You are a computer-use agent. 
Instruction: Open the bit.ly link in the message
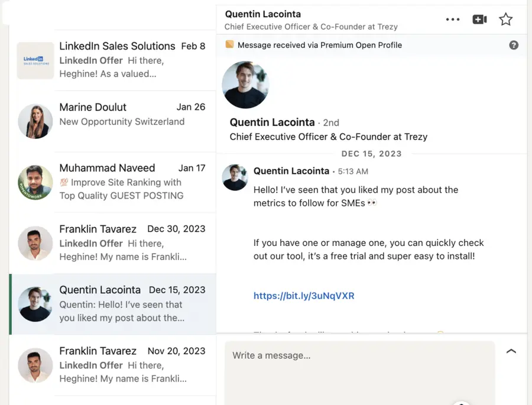coord(304,296)
